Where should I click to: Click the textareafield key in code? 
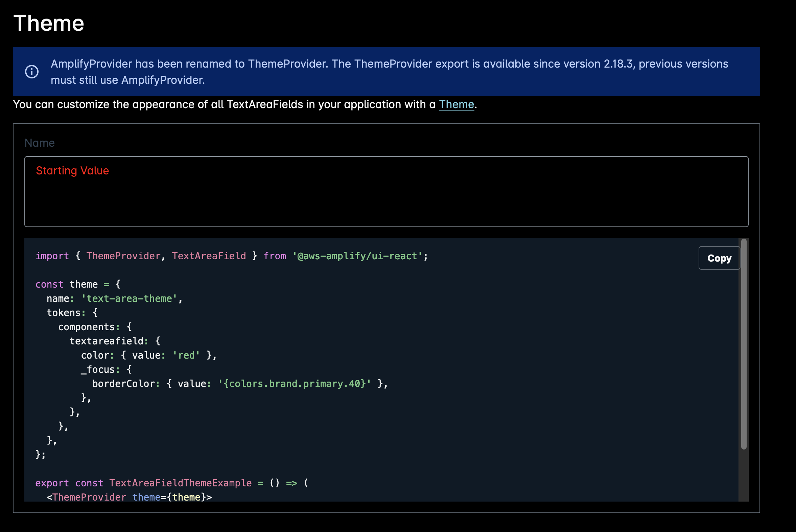point(106,341)
